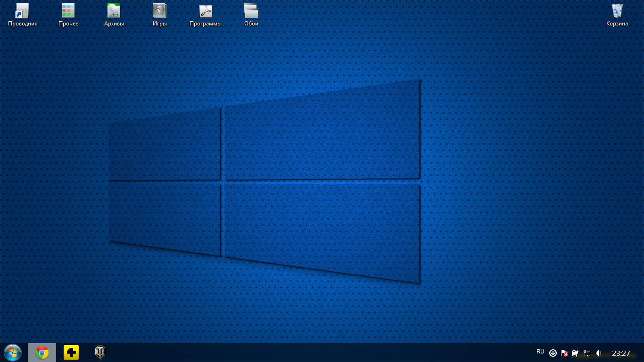
Task: Open the network connection tray icon
Action: (x=587, y=353)
